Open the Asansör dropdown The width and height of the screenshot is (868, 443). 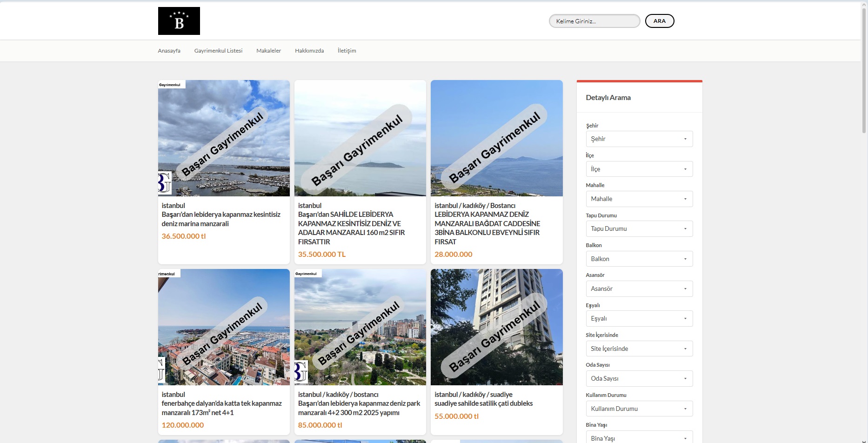pos(639,289)
